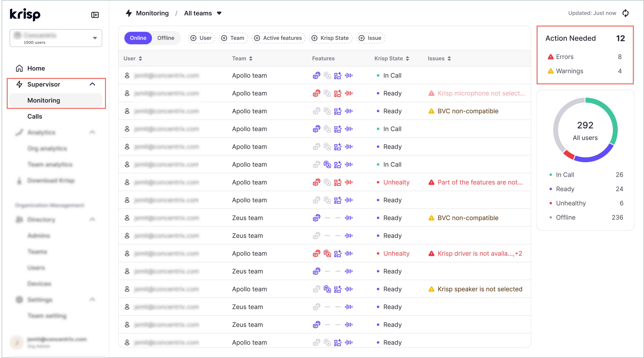Click plus icon on Issue filter chip
This screenshot has height=358, width=644.
pos(361,38)
